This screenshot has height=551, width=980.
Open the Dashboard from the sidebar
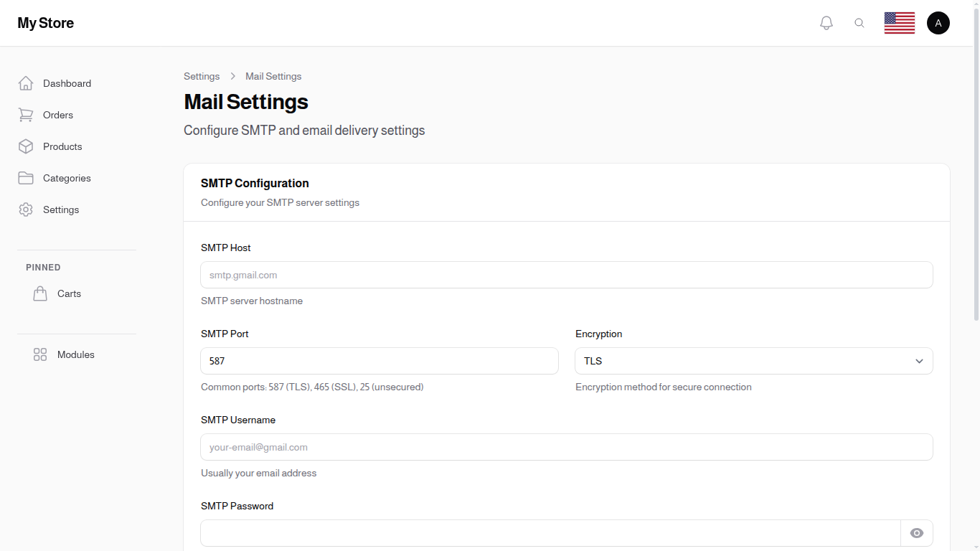[67, 83]
